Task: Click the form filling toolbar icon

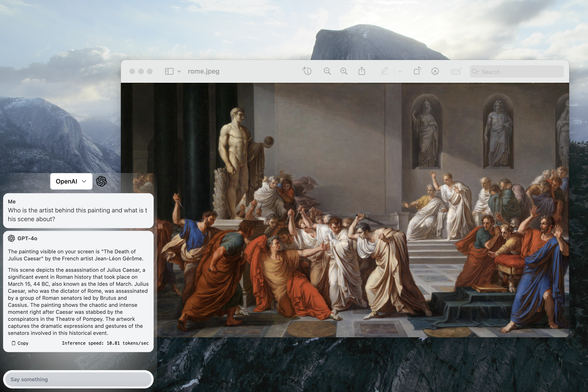Action: click(456, 71)
